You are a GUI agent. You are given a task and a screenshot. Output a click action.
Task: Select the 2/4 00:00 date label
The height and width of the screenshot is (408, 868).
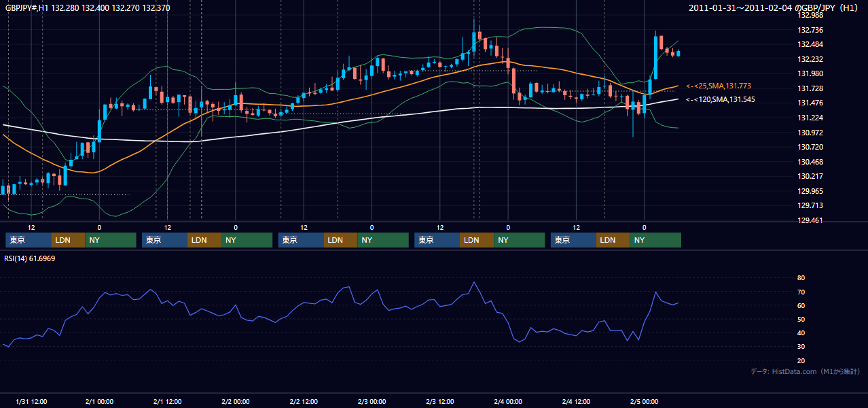pos(508,401)
